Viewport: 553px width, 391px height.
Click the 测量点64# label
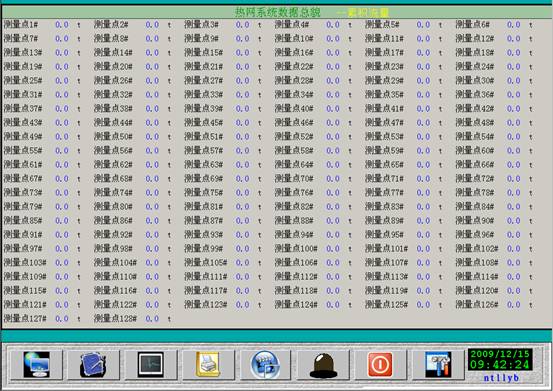(294, 165)
